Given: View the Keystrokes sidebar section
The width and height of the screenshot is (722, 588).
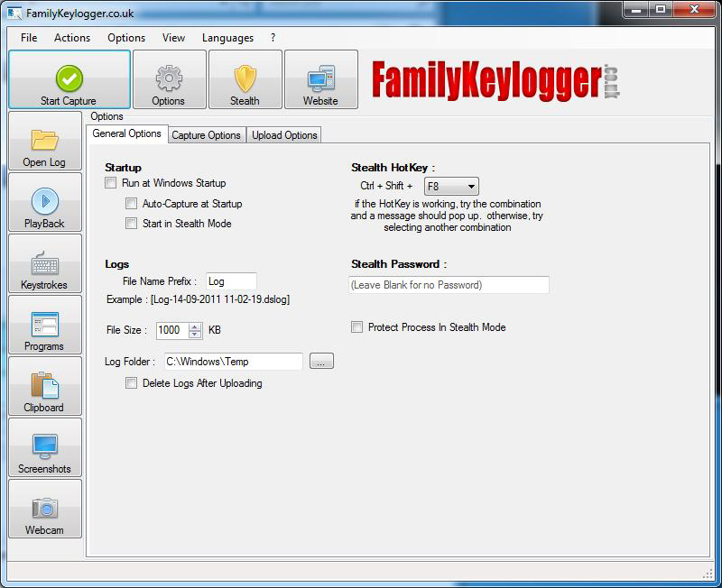Looking at the screenshot, I should [45, 263].
